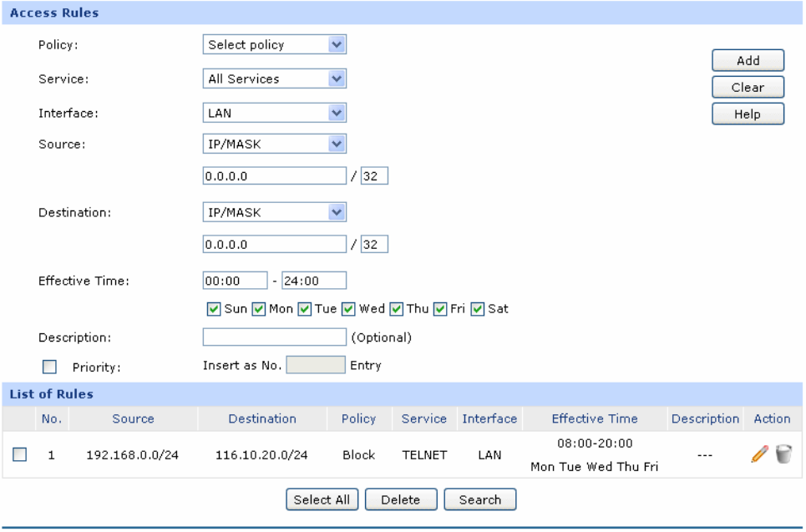Click the Insert as No. priority field

[x=316, y=365]
